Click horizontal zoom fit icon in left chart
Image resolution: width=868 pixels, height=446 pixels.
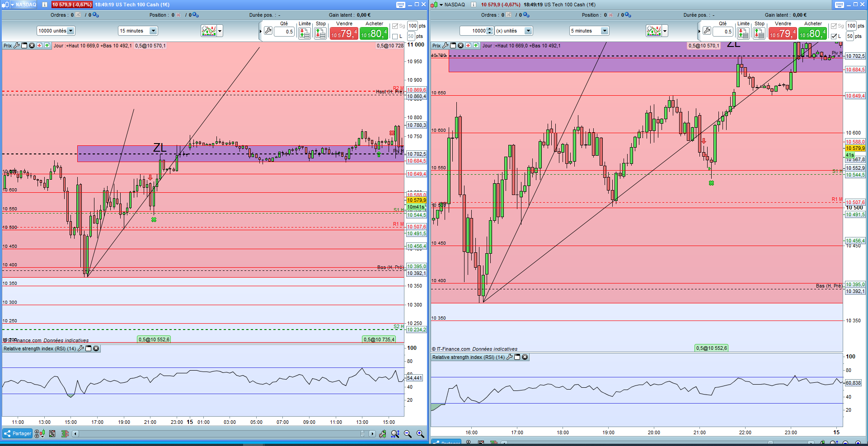coord(395,434)
